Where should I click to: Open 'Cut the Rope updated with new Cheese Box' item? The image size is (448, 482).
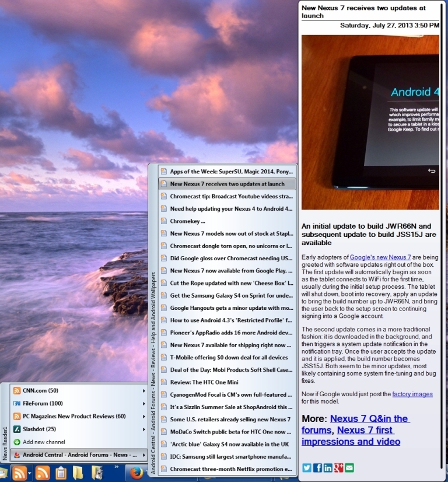[227, 283]
